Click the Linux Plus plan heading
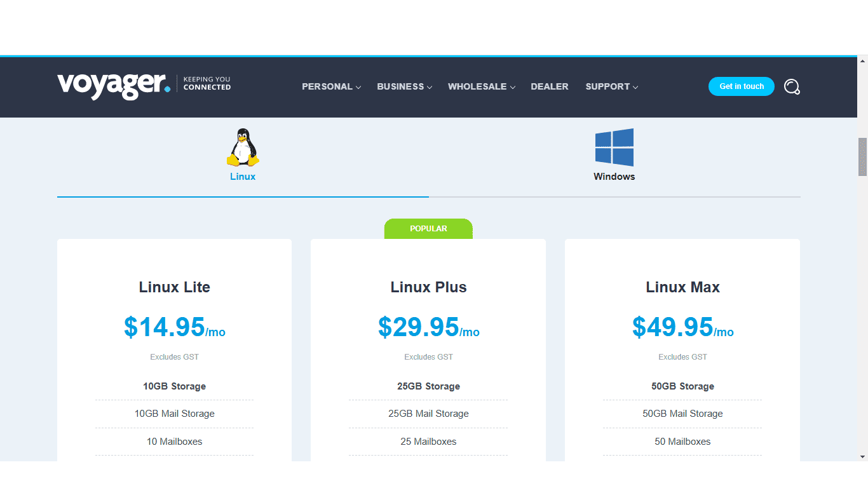This screenshot has width=868, height=488. pos(429,287)
